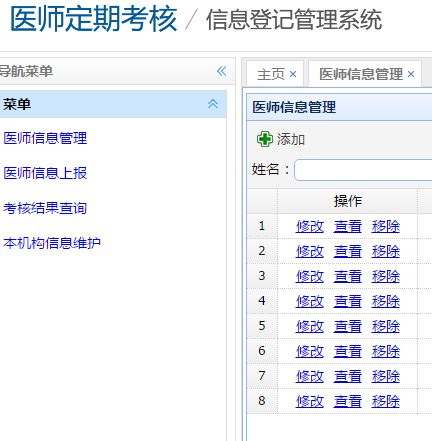The image size is (432, 441).
Task: Go to 考核结果查询 menu link
Action: 45,208
